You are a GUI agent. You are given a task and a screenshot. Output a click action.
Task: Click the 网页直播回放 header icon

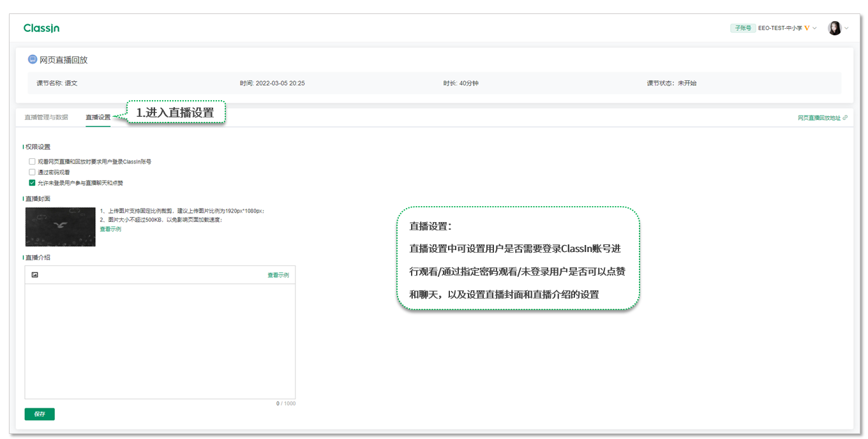(x=33, y=59)
